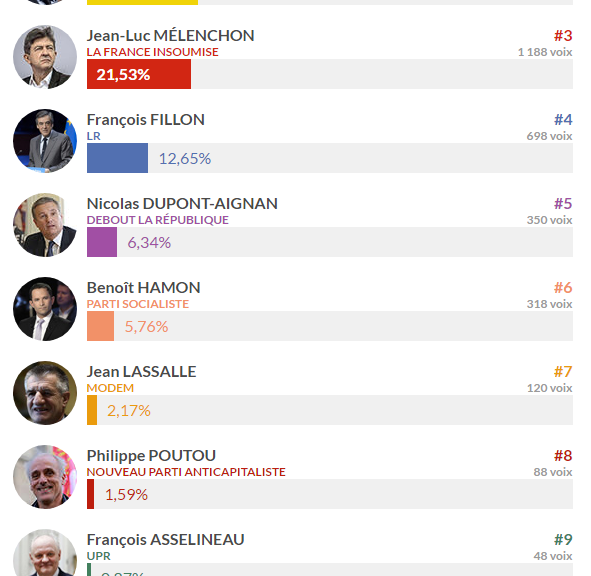591x576 pixels.
Task: Click the #3 rank label
Action: click(563, 36)
